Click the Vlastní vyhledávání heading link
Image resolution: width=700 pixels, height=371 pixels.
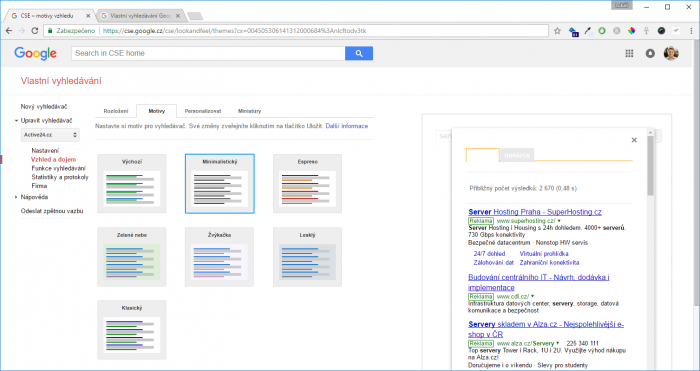pyautogui.click(x=61, y=81)
